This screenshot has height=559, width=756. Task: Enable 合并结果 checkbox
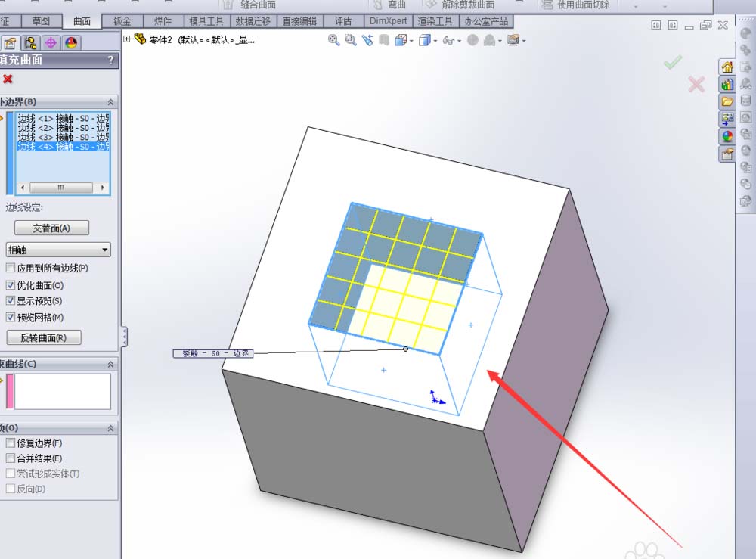pyautogui.click(x=11, y=458)
